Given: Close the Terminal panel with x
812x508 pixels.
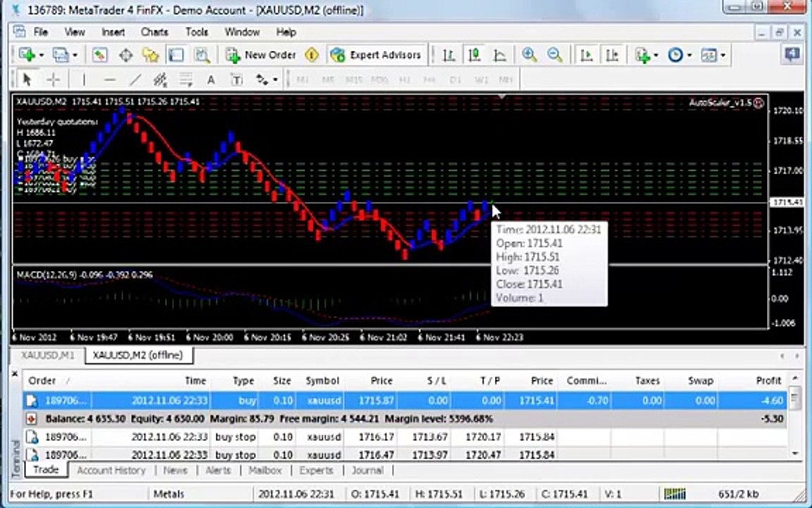Looking at the screenshot, I should pos(15,374).
